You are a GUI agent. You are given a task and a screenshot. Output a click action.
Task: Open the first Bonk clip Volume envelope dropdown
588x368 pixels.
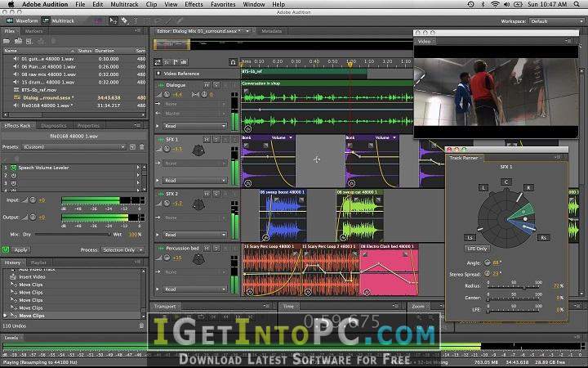290,138
